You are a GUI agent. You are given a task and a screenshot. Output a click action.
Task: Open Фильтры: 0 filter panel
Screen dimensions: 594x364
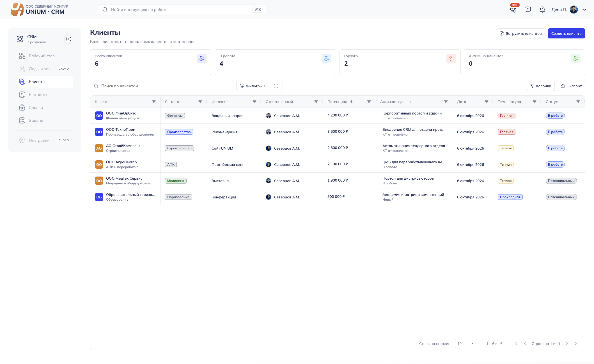pos(253,86)
